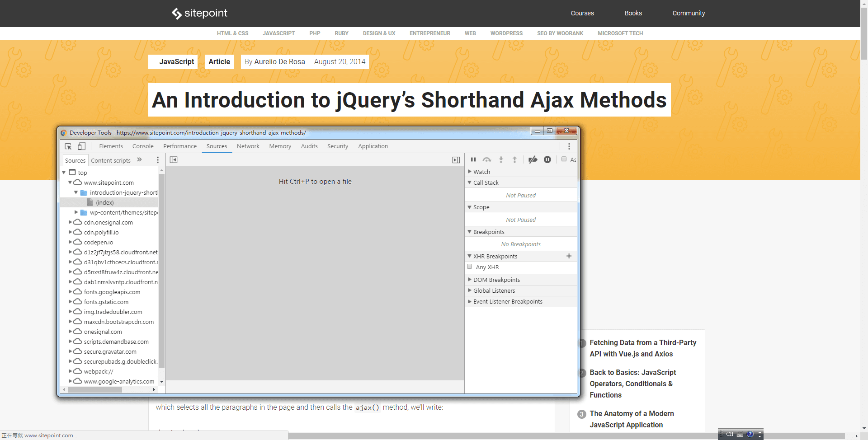
Task: Select the (index) file in tree
Action: pos(105,203)
